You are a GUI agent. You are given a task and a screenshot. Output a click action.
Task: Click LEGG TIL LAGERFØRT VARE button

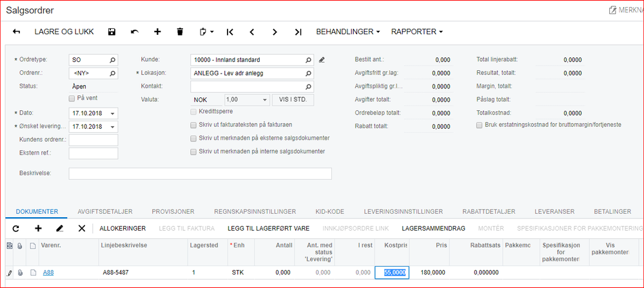pyautogui.click(x=269, y=229)
